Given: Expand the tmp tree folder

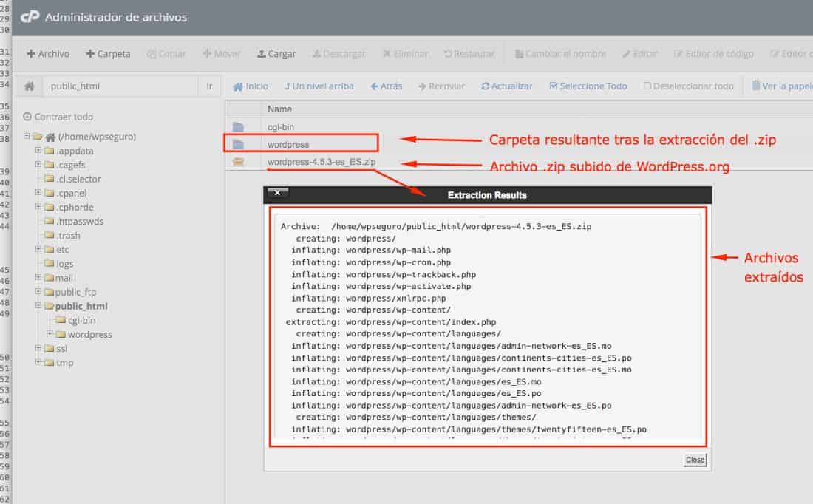Looking at the screenshot, I should click(x=38, y=362).
